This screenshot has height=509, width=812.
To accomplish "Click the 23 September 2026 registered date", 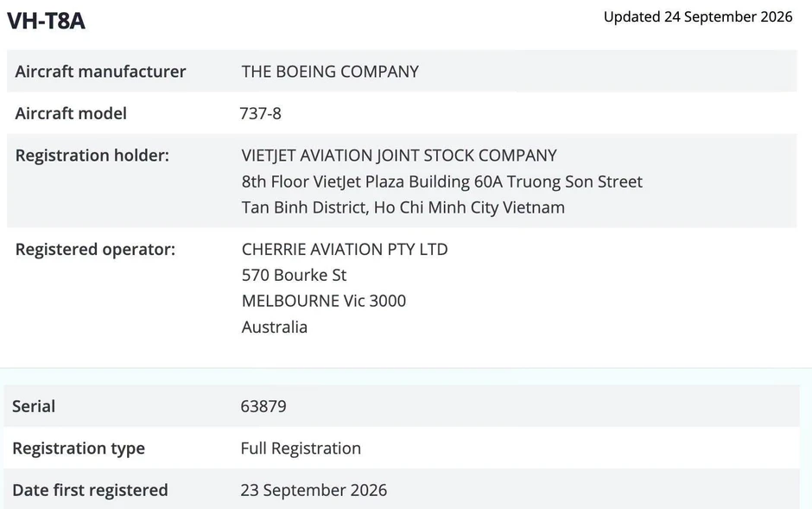I will point(314,490).
